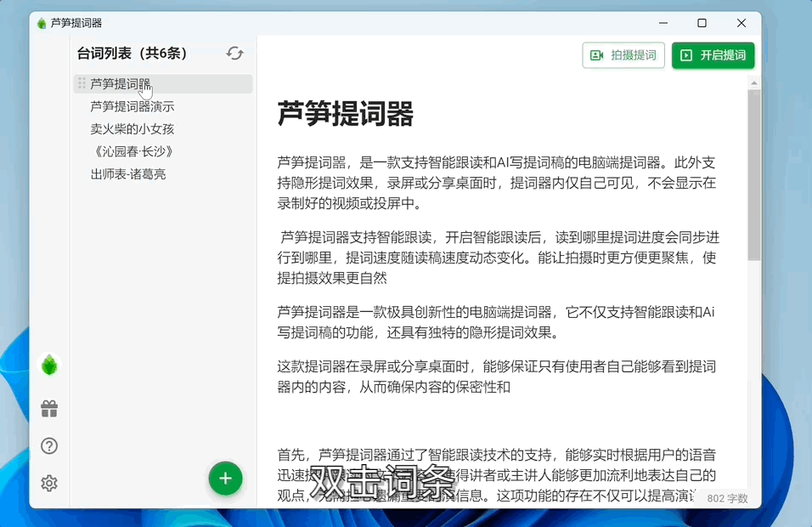Click the 拍摄提词 button

623,55
